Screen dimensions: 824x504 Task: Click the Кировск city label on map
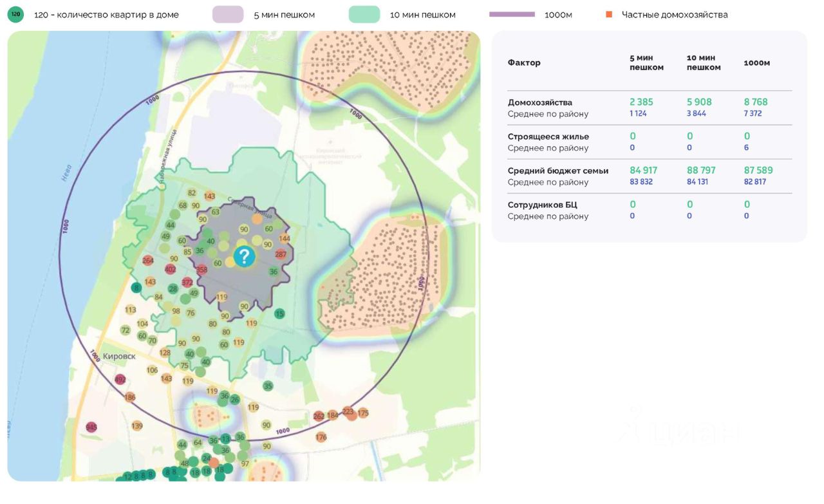118,356
